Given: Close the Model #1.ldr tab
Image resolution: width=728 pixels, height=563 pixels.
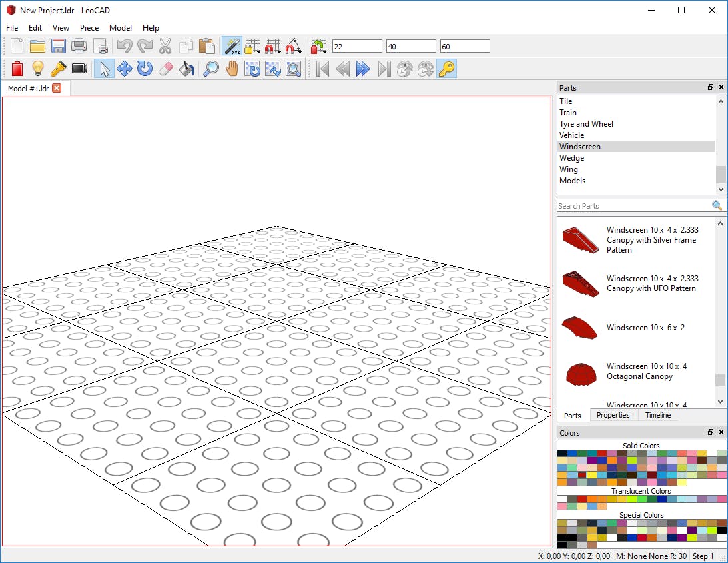Looking at the screenshot, I should click(57, 88).
